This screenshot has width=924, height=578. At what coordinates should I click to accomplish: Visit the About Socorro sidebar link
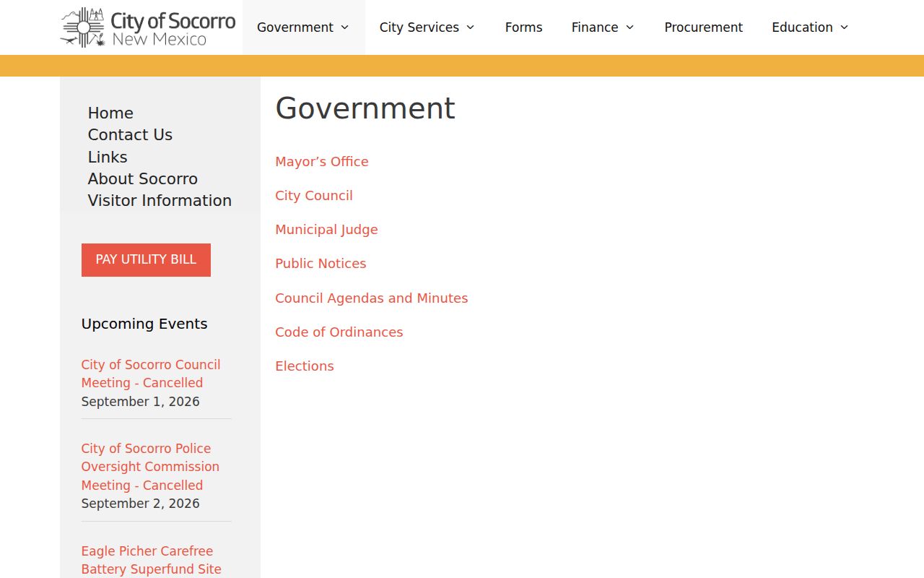(x=143, y=178)
